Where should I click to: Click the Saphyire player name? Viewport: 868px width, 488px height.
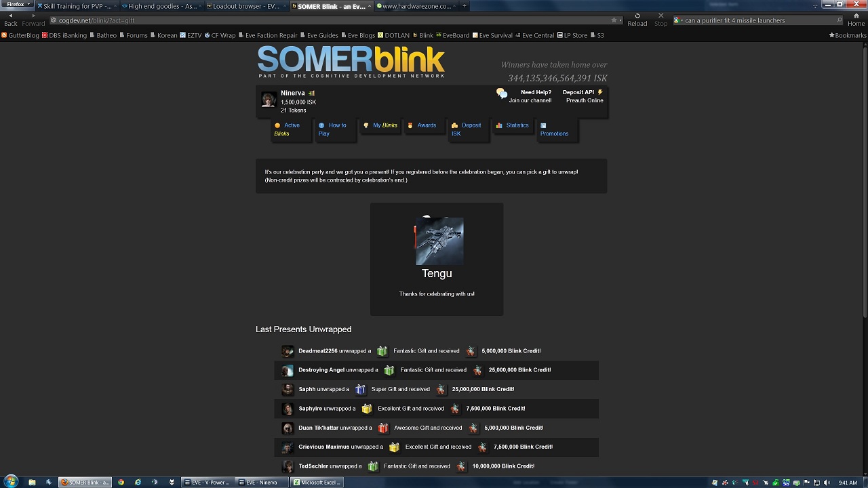[311, 409]
